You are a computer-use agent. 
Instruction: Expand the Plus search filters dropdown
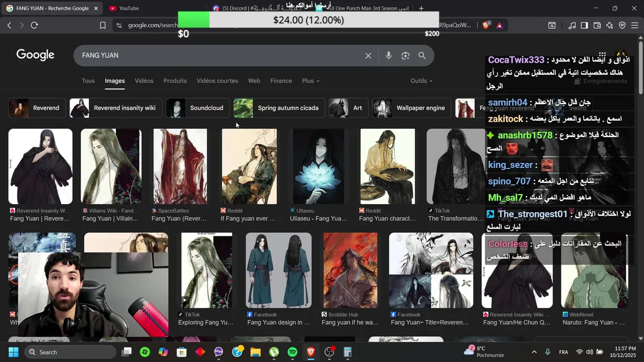[310, 81]
